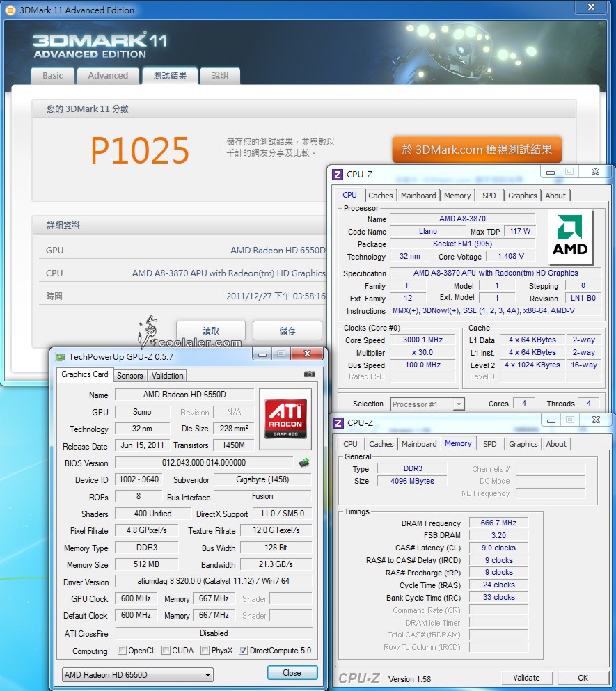This screenshot has width=616, height=691.
Task: Select the Advanced tab in 3DMark
Action: pos(108,76)
